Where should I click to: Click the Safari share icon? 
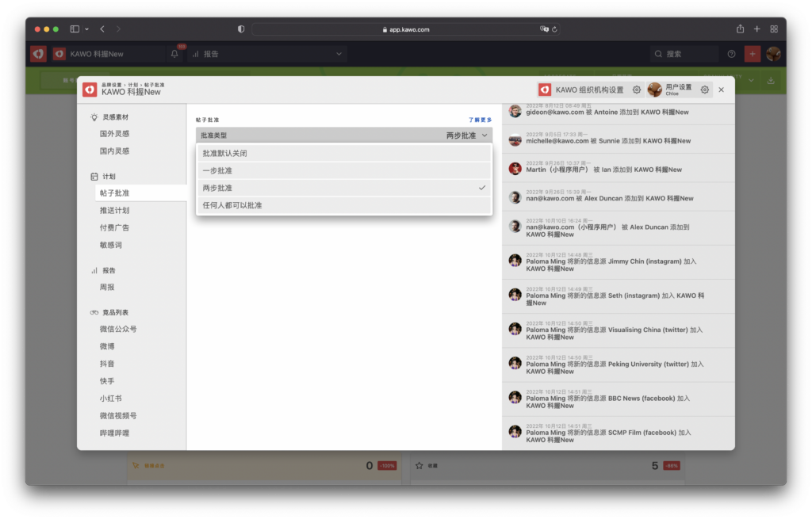click(740, 29)
